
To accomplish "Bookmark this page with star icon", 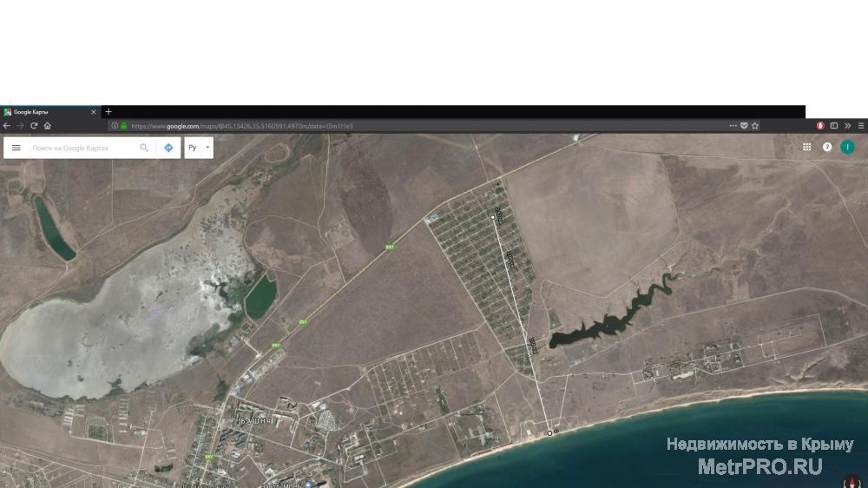I will [755, 126].
